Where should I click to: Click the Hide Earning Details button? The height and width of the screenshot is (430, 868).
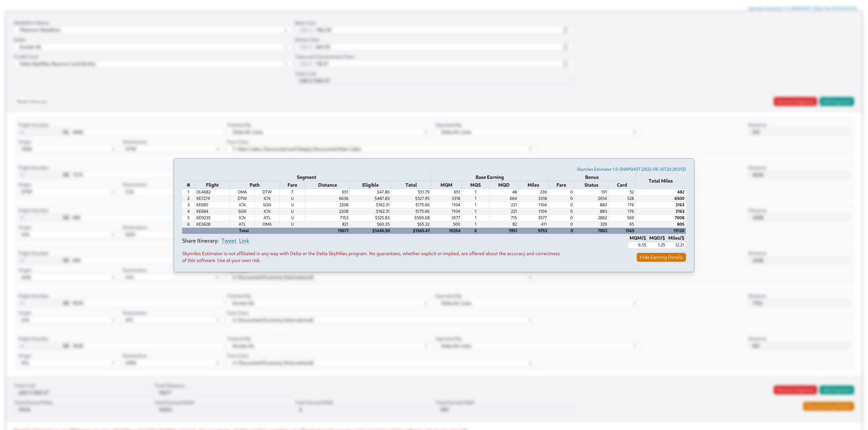pyautogui.click(x=660, y=257)
